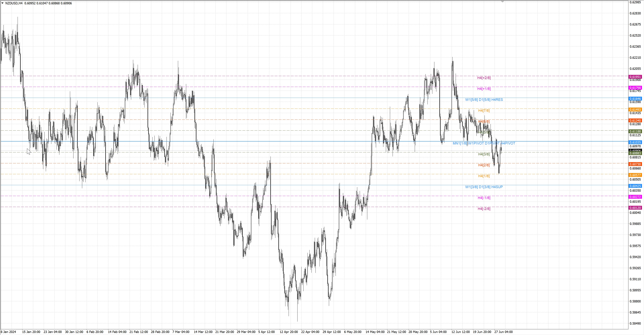Click the H4[3/8] level label
The width and height of the screenshot is (644, 335).
tap(484, 154)
